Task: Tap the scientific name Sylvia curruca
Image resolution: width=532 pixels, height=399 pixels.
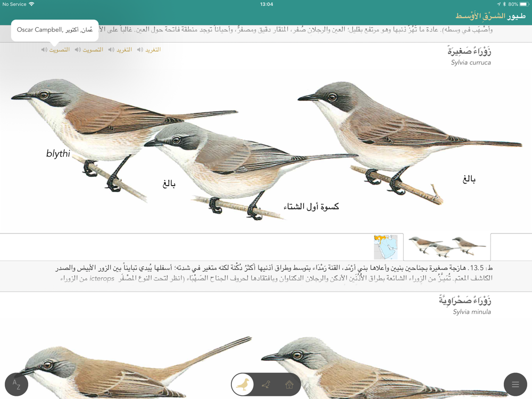Action: click(x=471, y=62)
